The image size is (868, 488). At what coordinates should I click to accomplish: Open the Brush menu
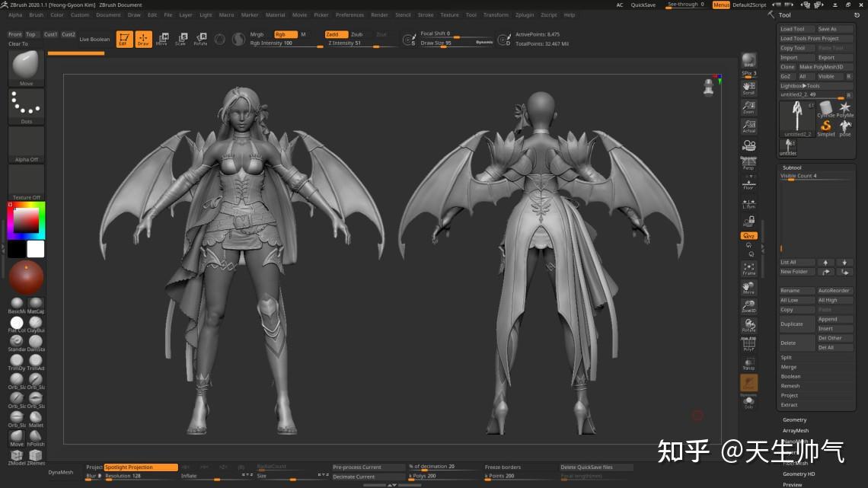point(36,15)
